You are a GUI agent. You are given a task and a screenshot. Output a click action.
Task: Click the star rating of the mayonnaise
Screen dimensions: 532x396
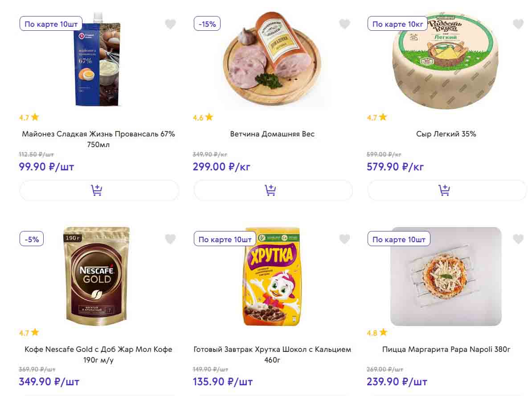[29, 117]
